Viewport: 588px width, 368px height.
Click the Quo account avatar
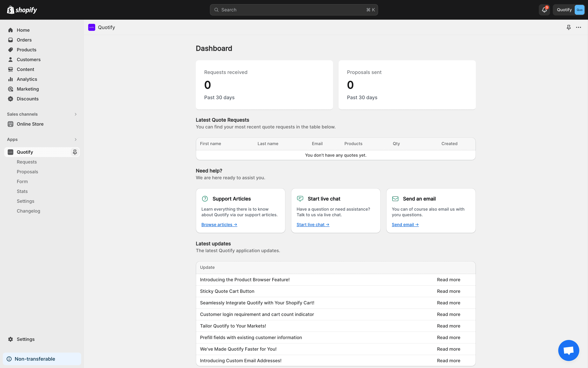(x=579, y=10)
